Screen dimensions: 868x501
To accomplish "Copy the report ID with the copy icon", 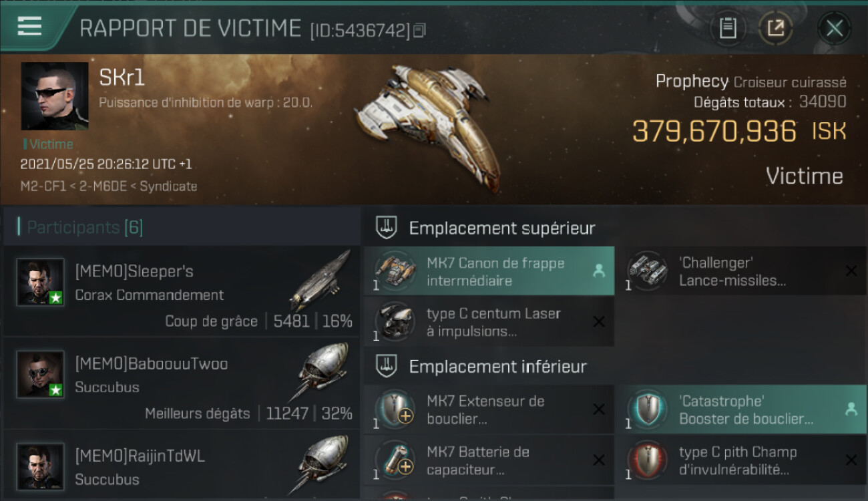I will [x=419, y=30].
